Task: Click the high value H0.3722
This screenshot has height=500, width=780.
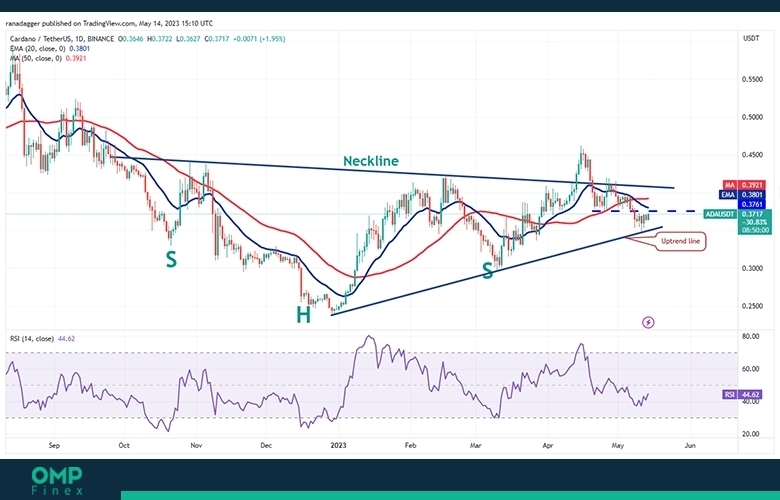Action: pos(159,39)
